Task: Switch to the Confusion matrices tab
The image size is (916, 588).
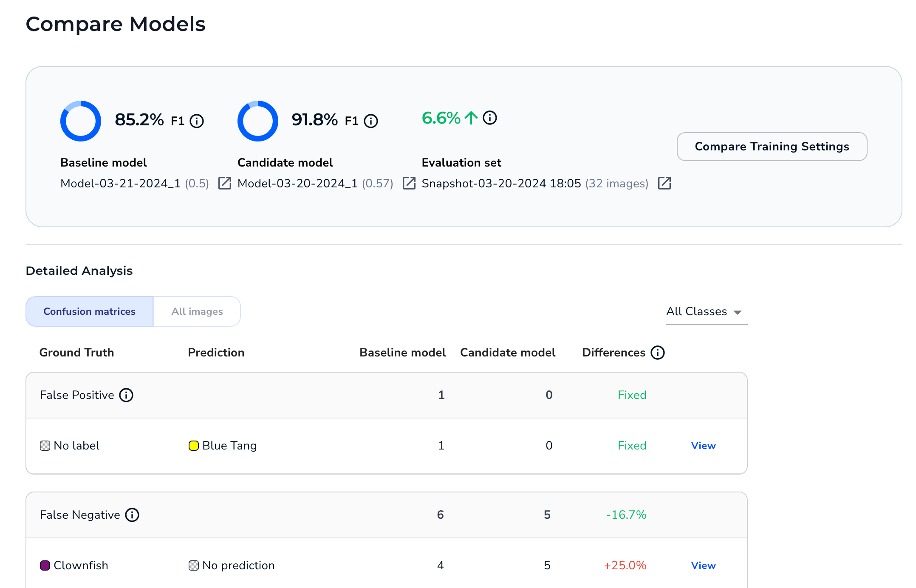Action: (x=90, y=311)
